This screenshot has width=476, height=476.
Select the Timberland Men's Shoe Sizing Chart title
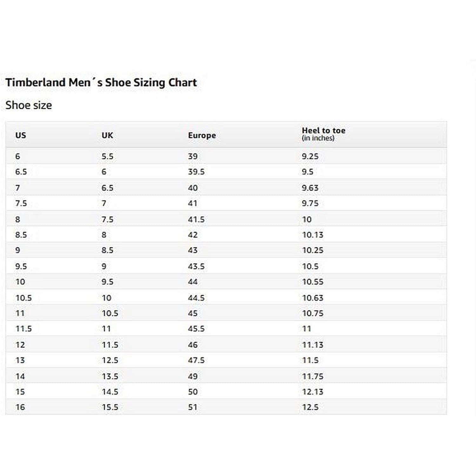101,83
